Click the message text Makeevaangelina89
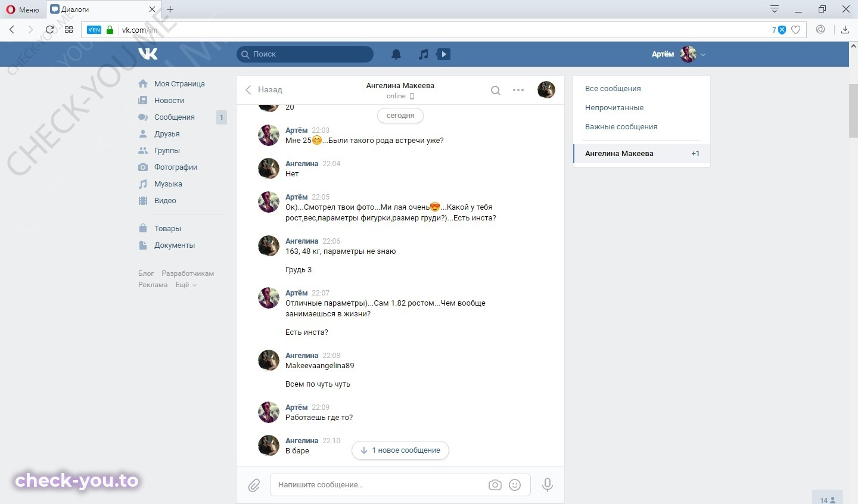 pos(320,366)
